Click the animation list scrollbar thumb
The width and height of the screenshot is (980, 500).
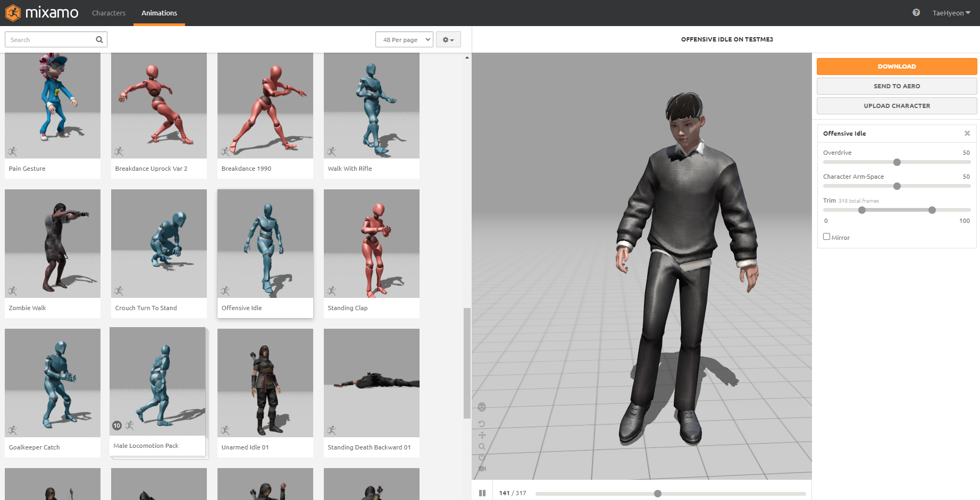[x=467, y=363]
